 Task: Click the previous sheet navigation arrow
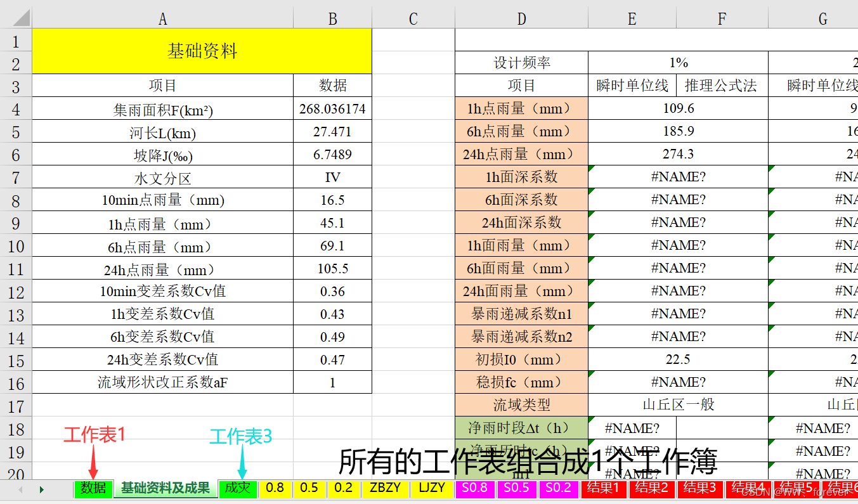[x=20, y=489]
